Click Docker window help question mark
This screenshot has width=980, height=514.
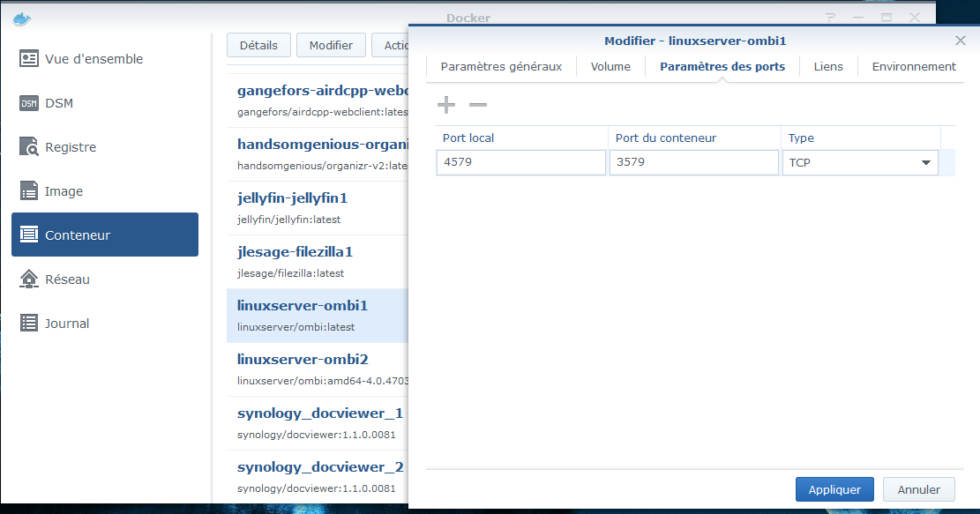[830, 18]
